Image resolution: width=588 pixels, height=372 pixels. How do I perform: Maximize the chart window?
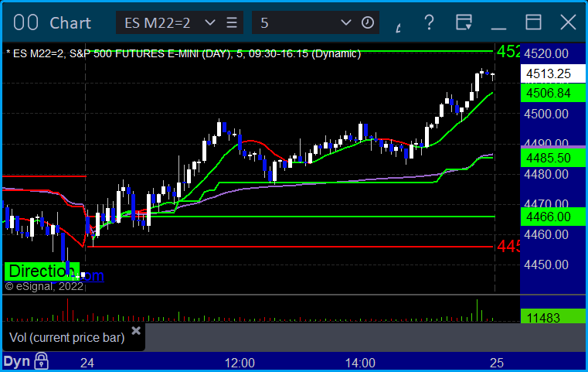[533, 22]
